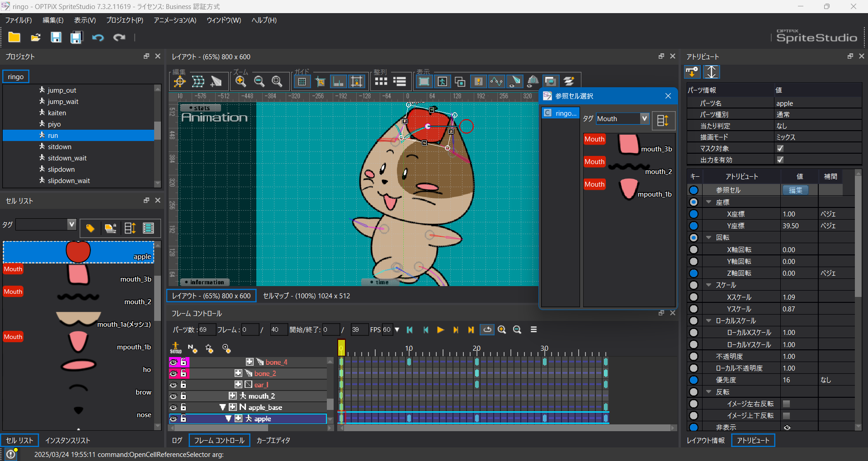Select the zoom out magnifier in layout toolbar
Image resolution: width=868 pixels, height=461 pixels.
point(259,81)
